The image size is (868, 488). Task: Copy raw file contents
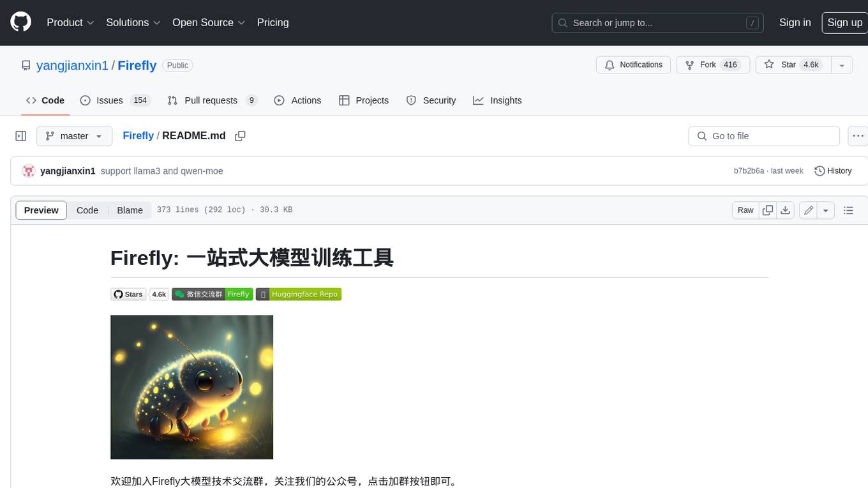(x=768, y=210)
